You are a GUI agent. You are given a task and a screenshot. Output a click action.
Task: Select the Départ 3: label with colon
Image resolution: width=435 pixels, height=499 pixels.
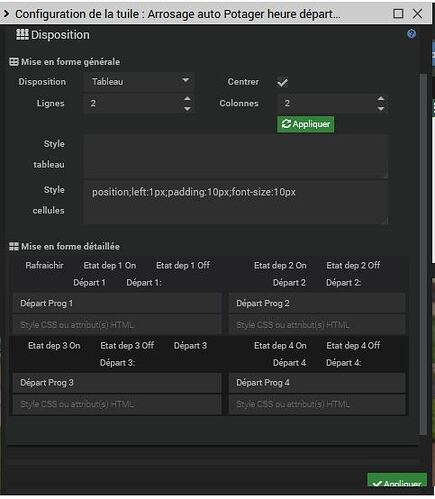click(x=117, y=363)
